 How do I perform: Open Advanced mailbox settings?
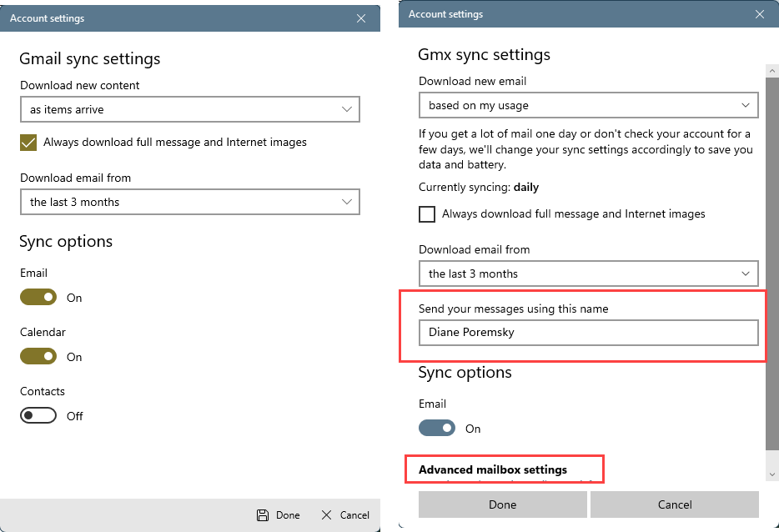pos(504,469)
